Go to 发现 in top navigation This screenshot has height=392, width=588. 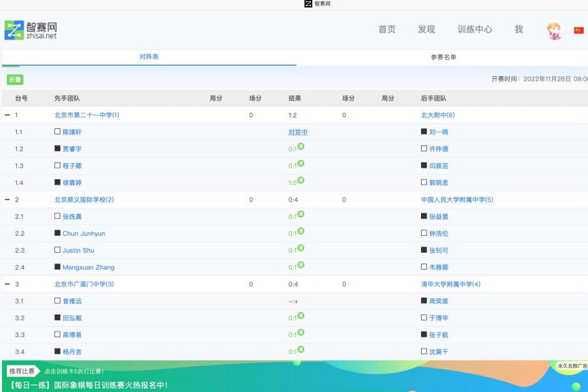tap(426, 30)
